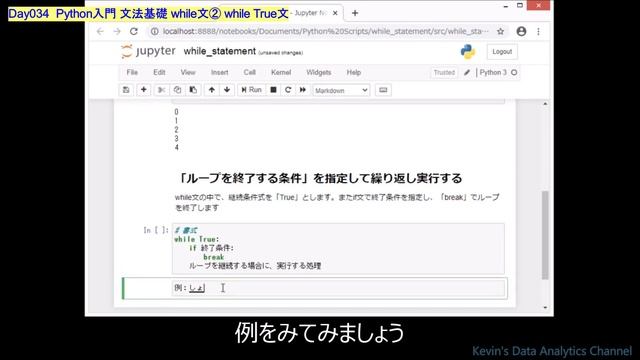Open a new browser tab
The width and height of the screenshot is (640, 360).
coord(355,13)
